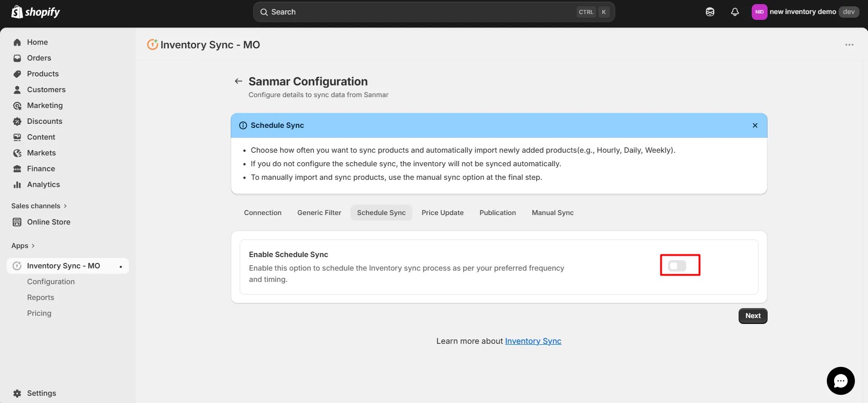Open the Manual Sync tab
The height and width of the screenshot is (403, 868).
553,213
